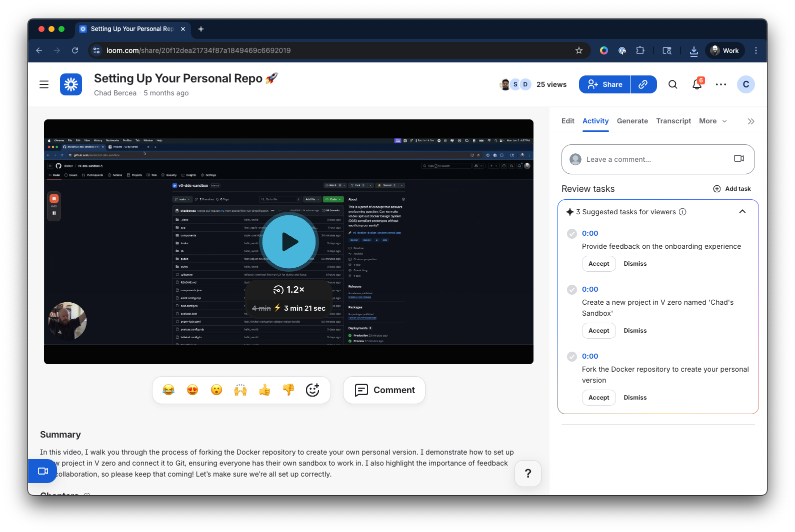Dismiss the 'Chad's Sandbox' project task
Screen dimensions: 795x532
point(635,331)
